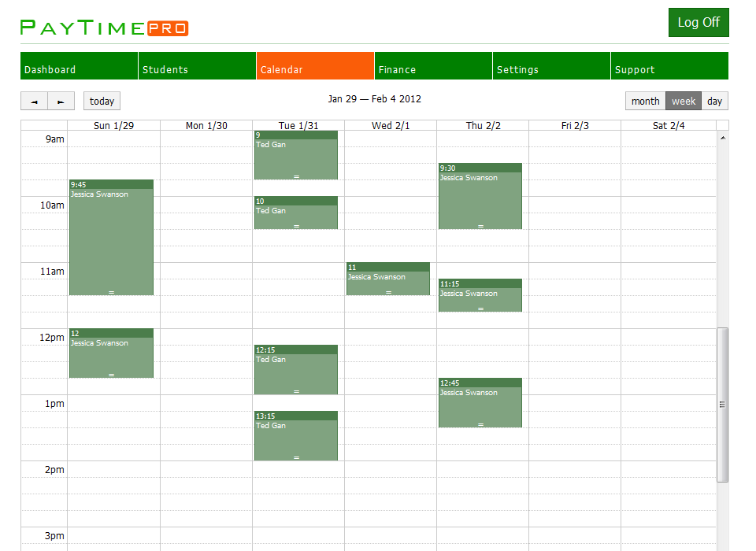Open Tuesday 9 Ted Gan event
The height and width of the screenshot is (551, 756).
296,155
